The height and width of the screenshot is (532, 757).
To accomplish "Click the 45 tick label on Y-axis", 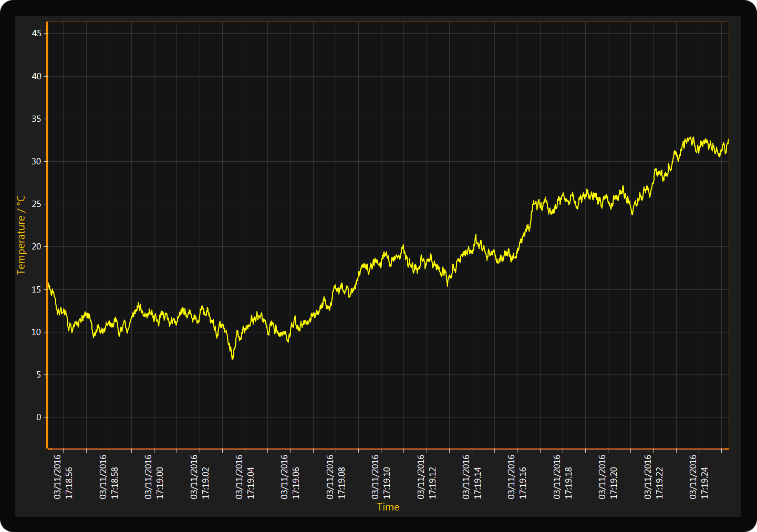I will [x=36, y=34].
